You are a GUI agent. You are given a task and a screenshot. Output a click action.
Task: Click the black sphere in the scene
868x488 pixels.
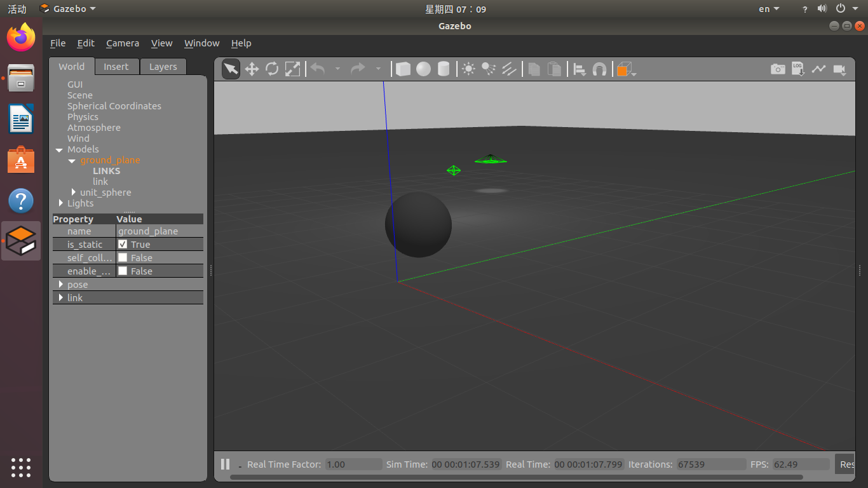point(418,224)
